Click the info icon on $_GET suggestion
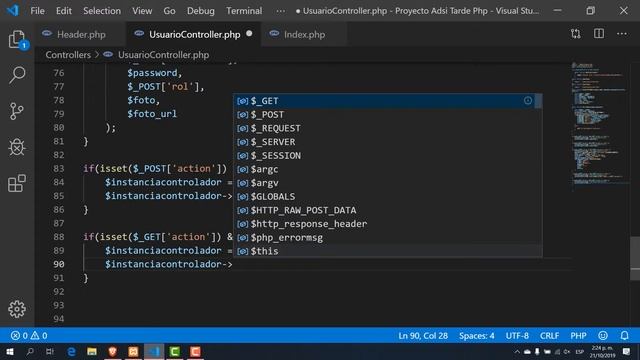Screen dimensions: 640x360 pos(528,100)
